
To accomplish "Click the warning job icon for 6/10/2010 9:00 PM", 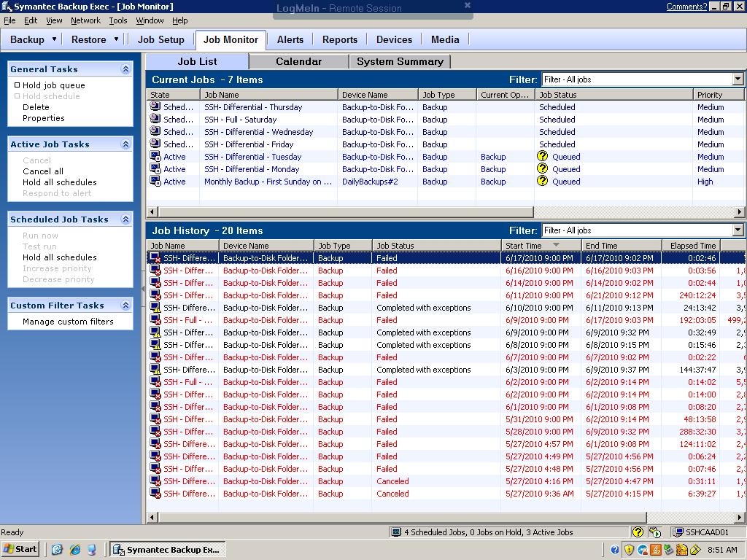I will tap(155, 307).
